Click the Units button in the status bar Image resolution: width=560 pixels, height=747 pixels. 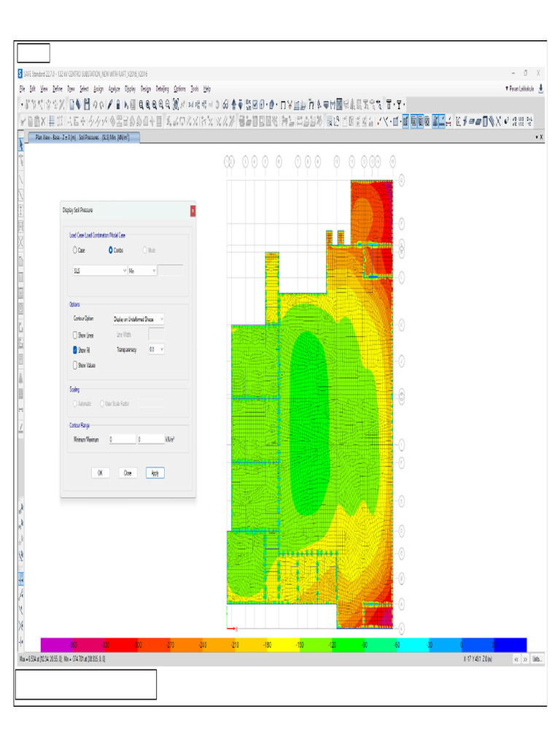click(x=537, y=659)
